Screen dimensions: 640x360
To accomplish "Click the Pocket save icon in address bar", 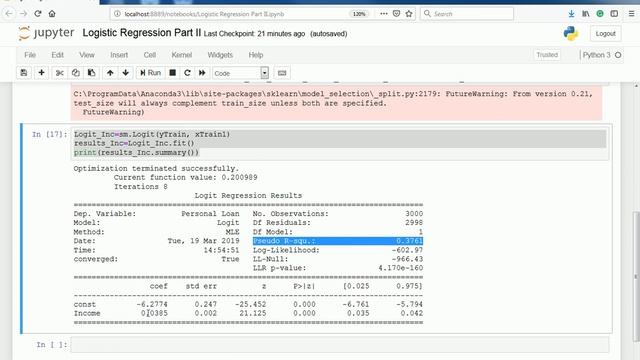I will [x=396, y=13].
